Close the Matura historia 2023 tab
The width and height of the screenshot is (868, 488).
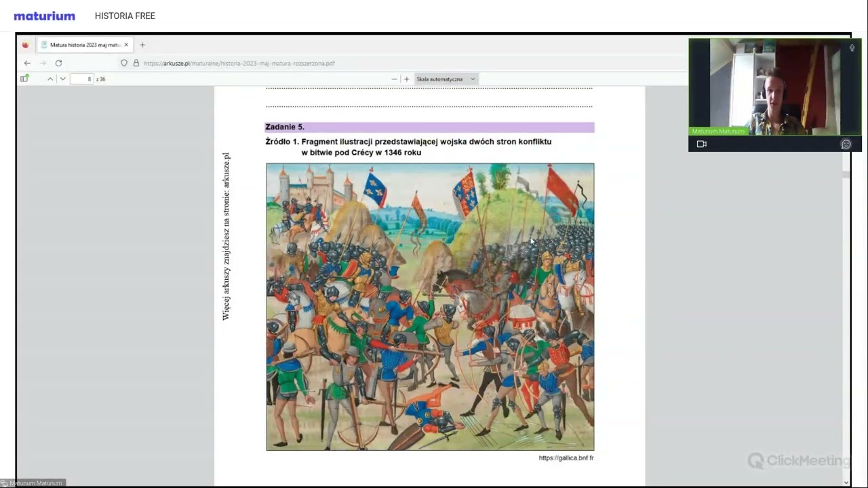126,45
